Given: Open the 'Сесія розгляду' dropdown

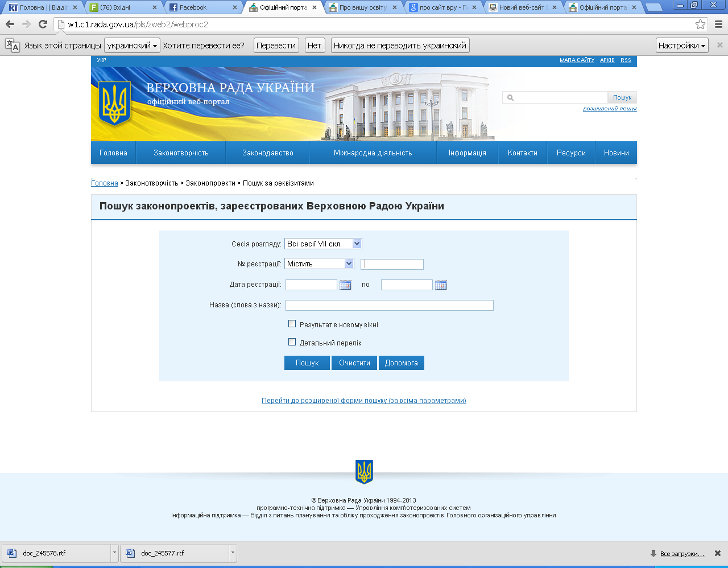Looking at the screenshot, I should tap(323, 244).
